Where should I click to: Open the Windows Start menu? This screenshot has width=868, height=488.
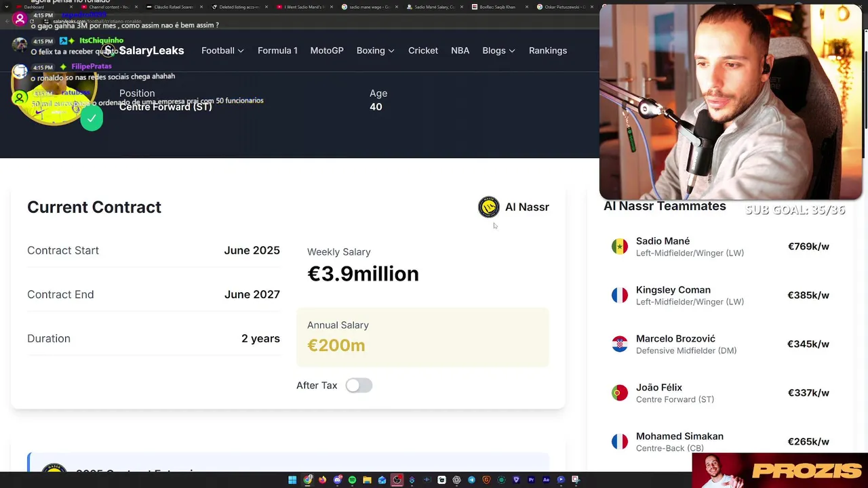(292, 480)
